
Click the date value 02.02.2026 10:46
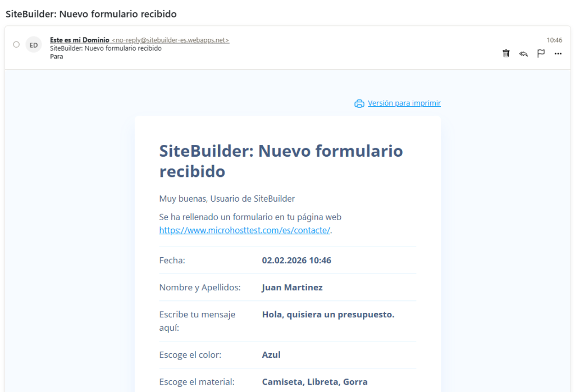[296, 261]
